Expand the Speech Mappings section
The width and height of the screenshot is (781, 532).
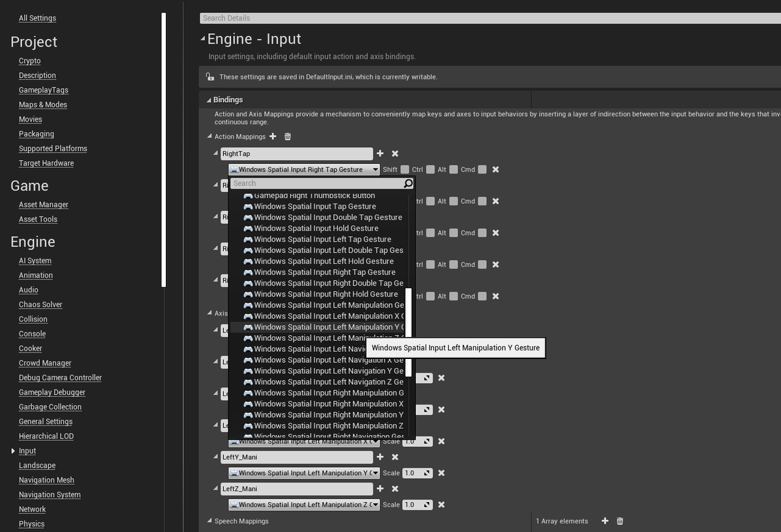click(210, 521)
